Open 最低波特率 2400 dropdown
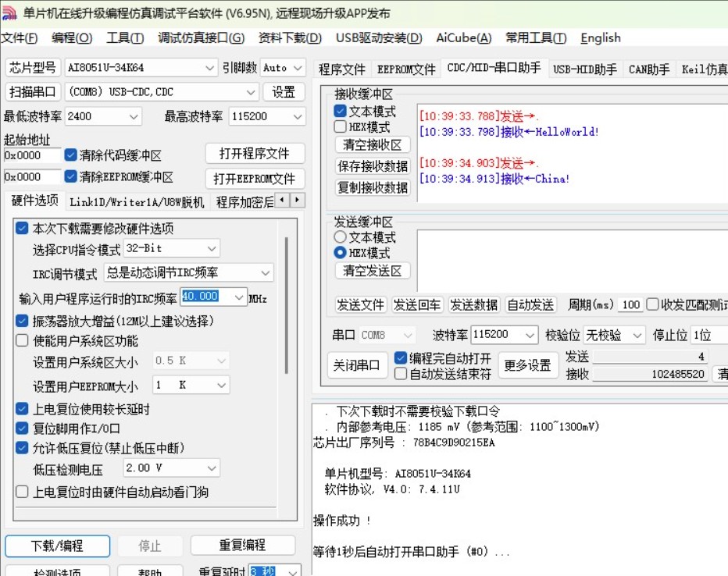The height and width of the screenshot is (576, 728). (x=103, y=116)
